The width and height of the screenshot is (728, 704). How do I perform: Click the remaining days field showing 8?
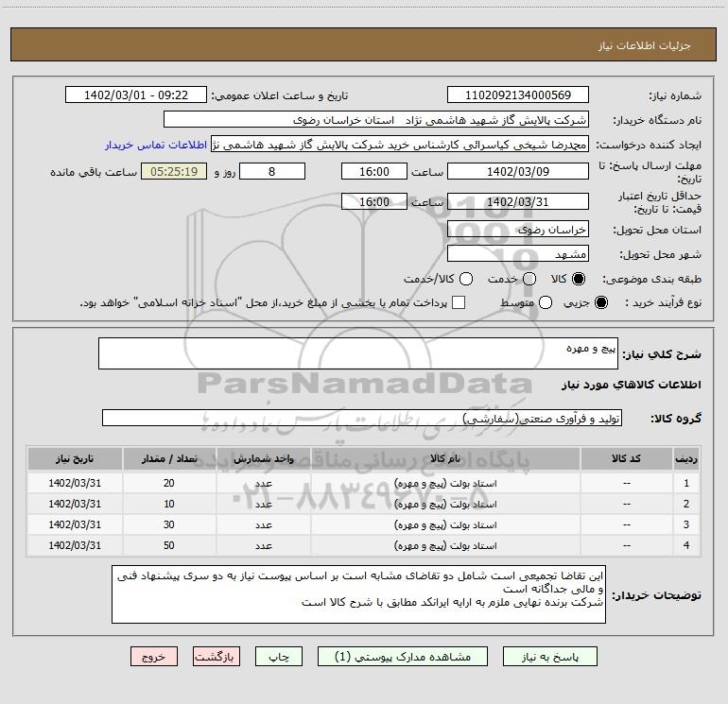(272, 171)
